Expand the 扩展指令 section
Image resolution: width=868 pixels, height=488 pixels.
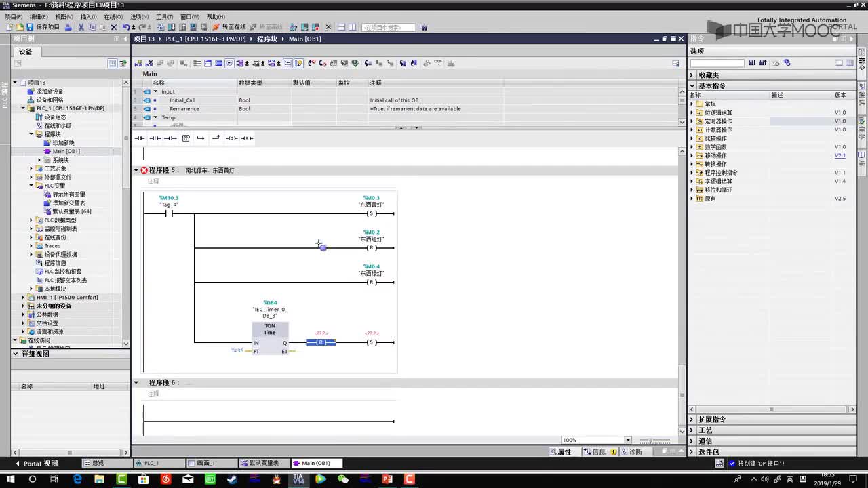point(692,420)
